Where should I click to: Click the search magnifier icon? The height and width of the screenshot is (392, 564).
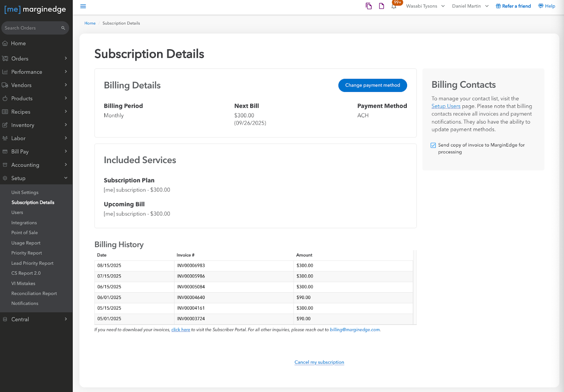63,28
